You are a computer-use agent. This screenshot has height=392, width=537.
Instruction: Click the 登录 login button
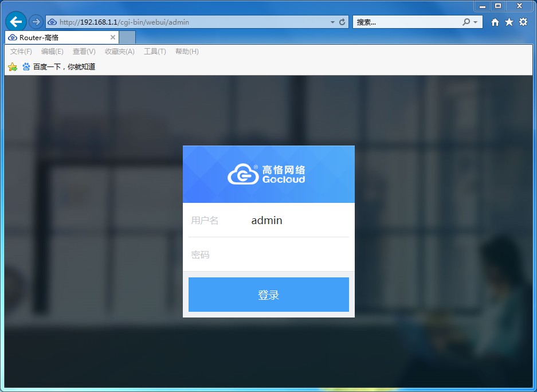pyautogui.click(x=268, y=295)
